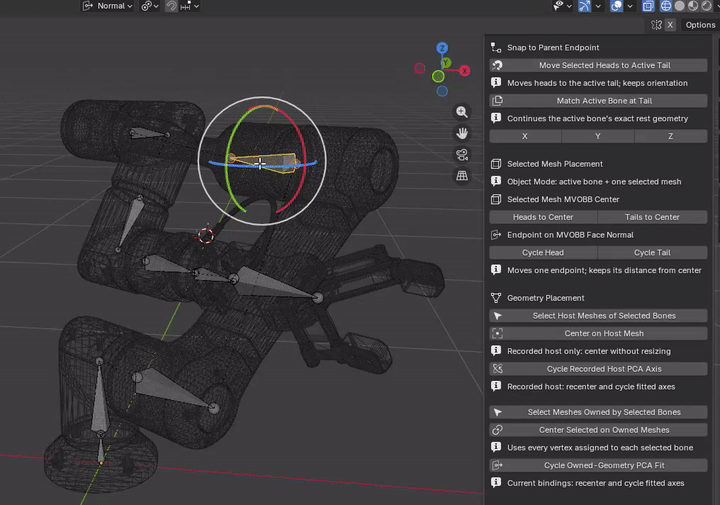Click Center Selected on Owned Meshes
This screenshot has height=505, width=720.
(598, 430)
